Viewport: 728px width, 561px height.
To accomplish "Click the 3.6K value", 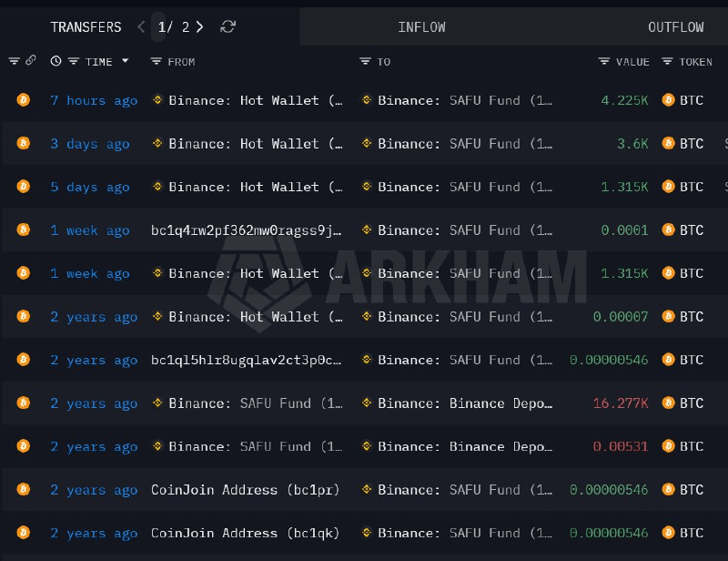I will 632,144.
